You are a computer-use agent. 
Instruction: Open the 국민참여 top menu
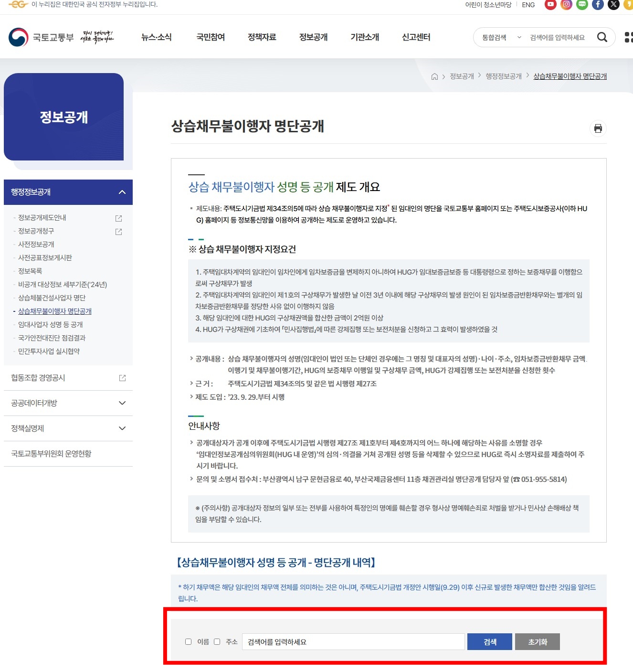tap(211, 37)
